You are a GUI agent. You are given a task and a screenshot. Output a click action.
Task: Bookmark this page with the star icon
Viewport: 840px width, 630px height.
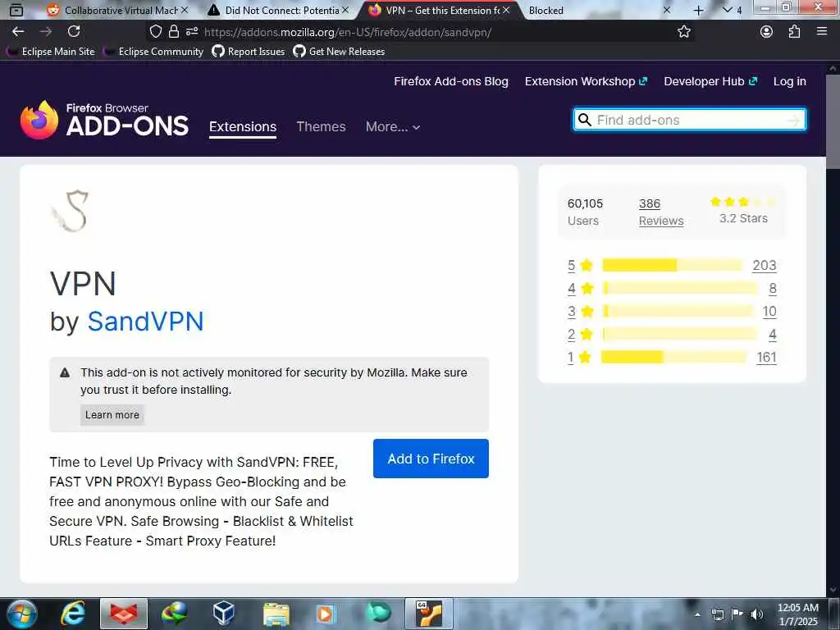click(x=683, y=32)
